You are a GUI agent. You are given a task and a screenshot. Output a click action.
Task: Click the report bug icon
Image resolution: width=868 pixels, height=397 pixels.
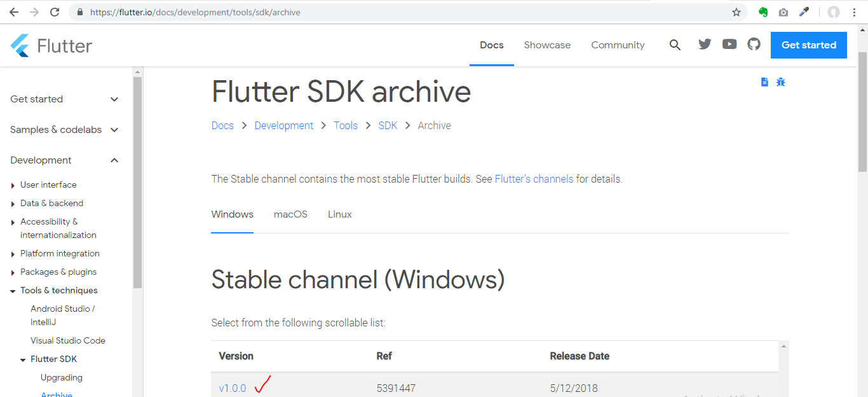coord(781,82)
